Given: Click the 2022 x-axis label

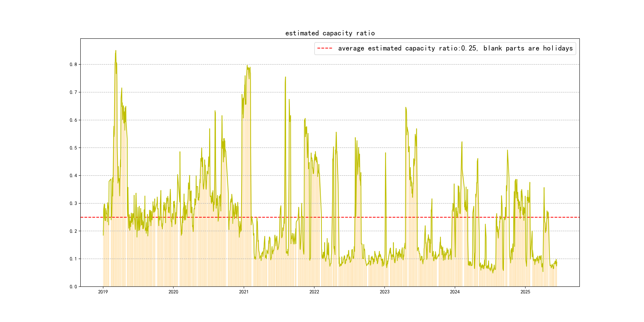Looking at the screenshot, I should point(314,292).
